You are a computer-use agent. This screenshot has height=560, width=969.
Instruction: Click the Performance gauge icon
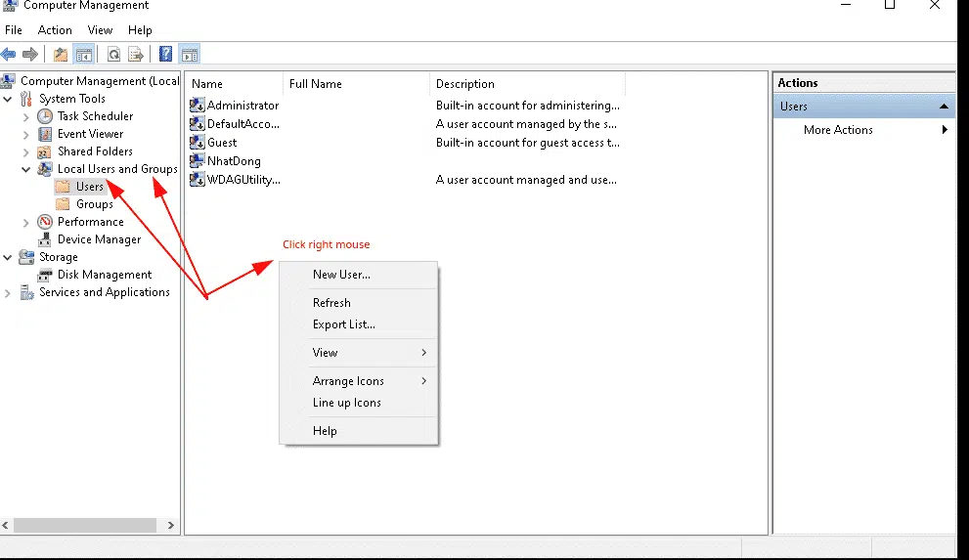45,222
